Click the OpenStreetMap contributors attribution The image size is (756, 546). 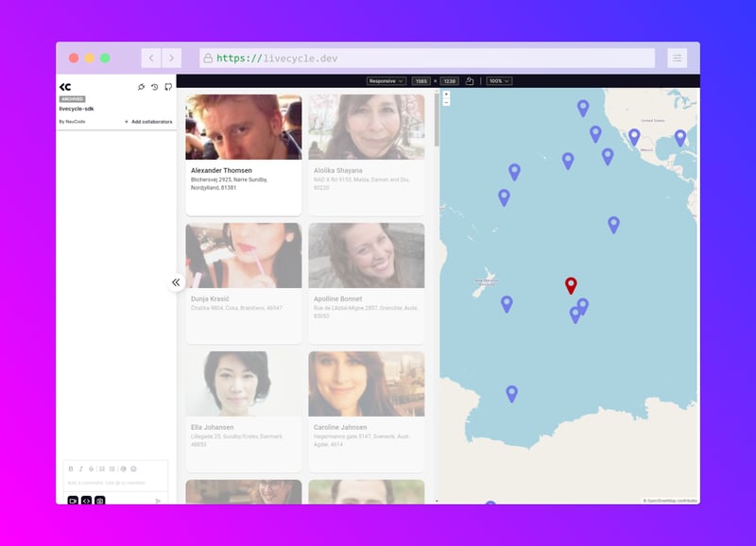pyautogui.click(x=670, y=501)
